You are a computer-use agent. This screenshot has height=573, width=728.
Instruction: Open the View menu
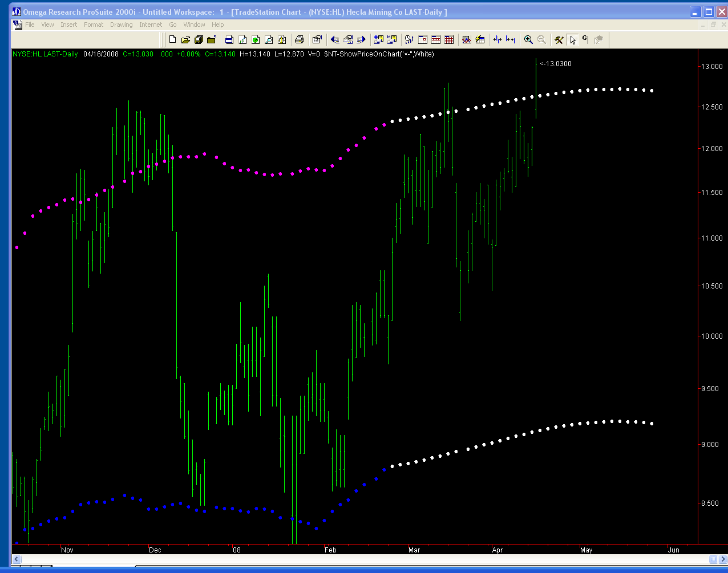click(x=47, y=25)
